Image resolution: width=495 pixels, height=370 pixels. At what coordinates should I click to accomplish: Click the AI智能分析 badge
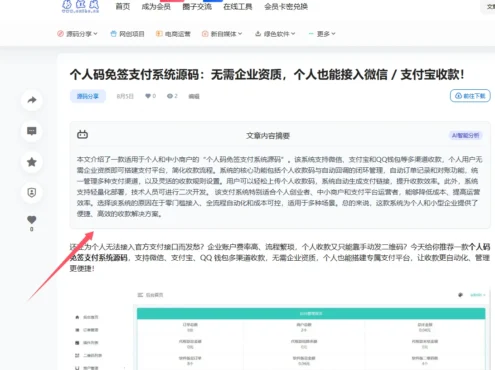tap(465, 135)
